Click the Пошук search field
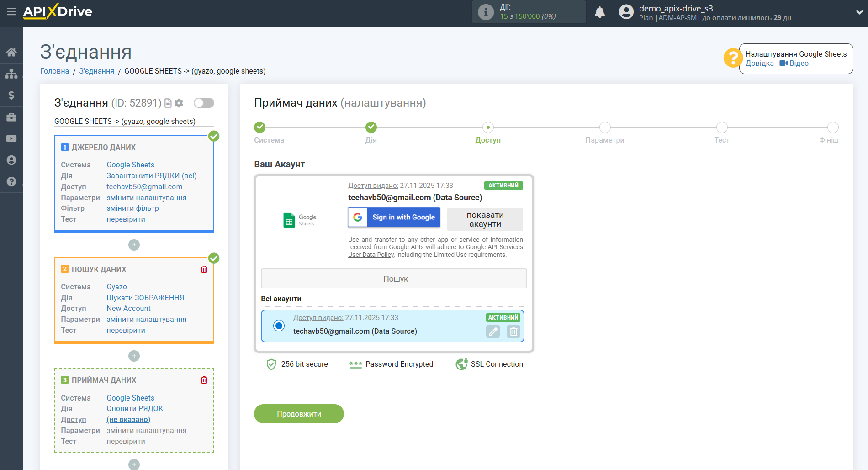This screenshot has height=470, width=868. click(394, 278)
